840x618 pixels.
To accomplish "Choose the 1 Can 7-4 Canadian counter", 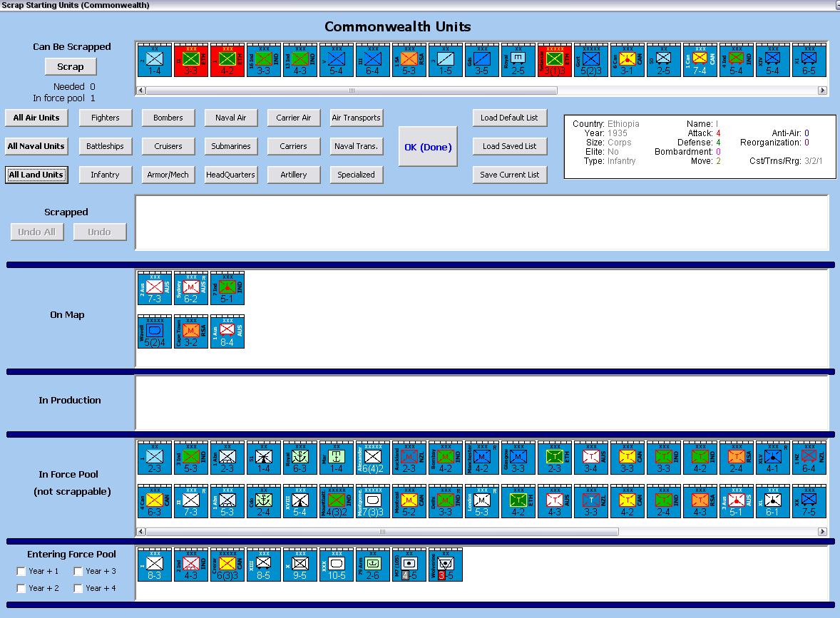I will coord(700,60).
